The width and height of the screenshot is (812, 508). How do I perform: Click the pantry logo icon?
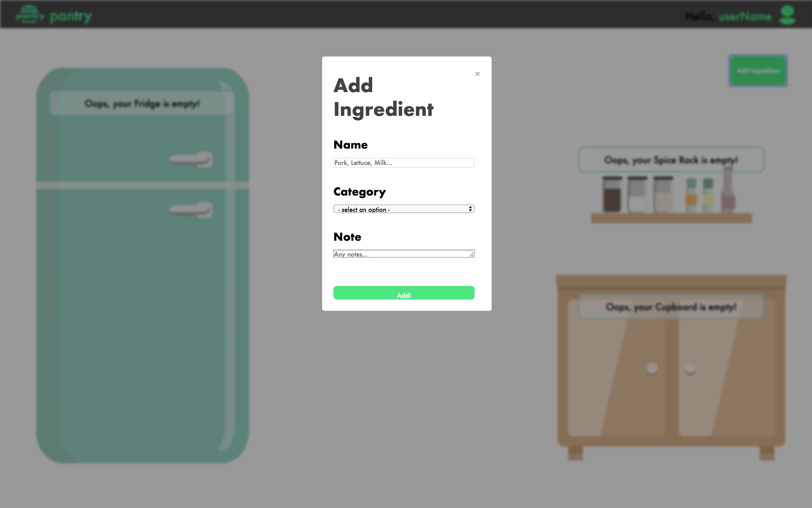[x=30, y=14]
